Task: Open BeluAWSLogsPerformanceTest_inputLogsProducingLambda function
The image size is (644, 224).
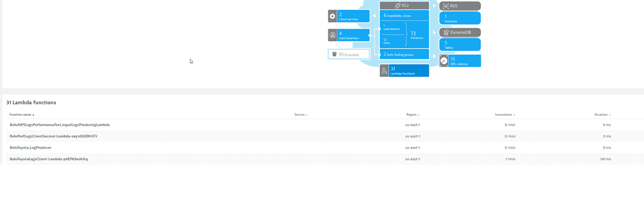Action: 60,125
